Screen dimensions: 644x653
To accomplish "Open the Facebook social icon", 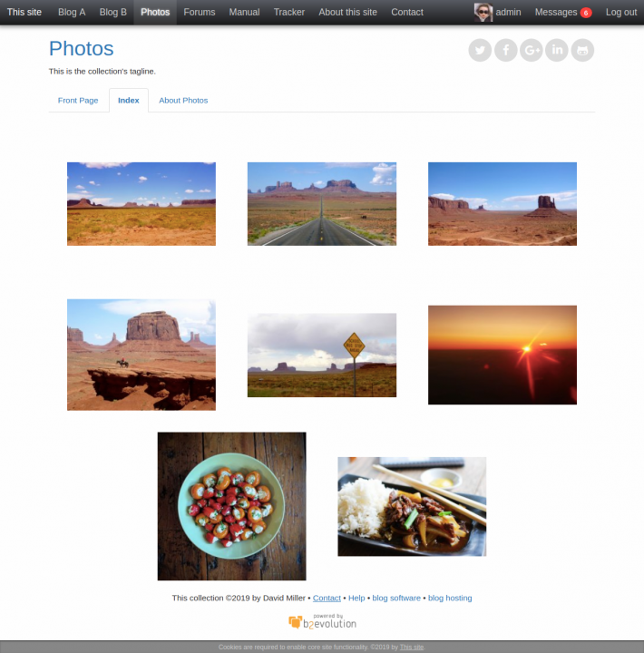I will click(506, 51).
